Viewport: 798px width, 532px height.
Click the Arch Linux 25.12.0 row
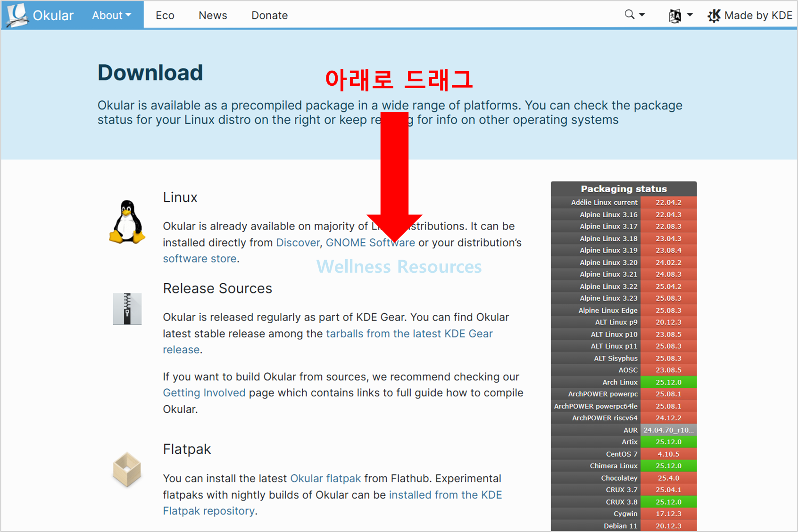(x=623, y=382)
